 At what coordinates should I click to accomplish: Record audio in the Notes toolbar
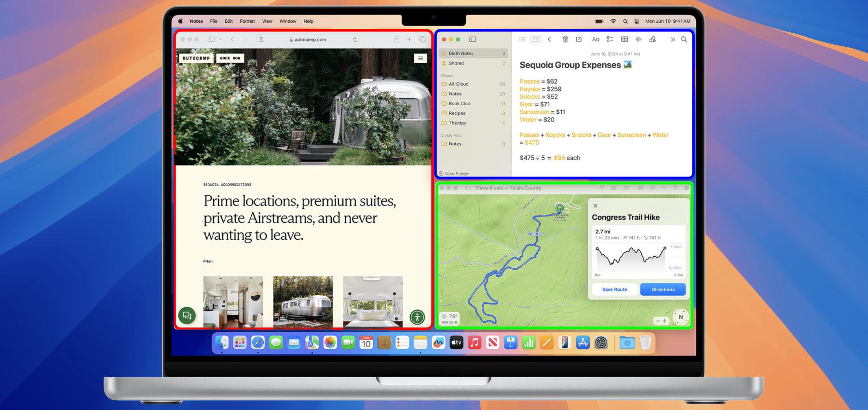click(638, 40)
